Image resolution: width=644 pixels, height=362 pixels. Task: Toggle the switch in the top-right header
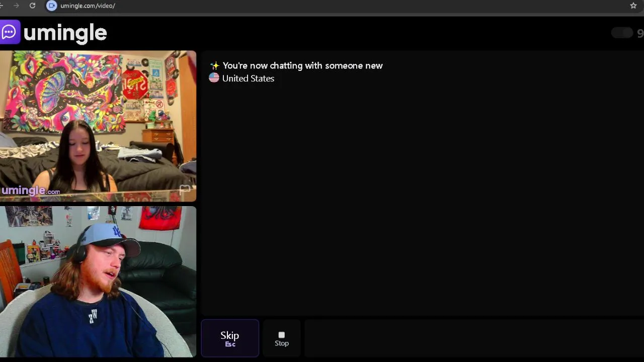click(x=622, y=33)
